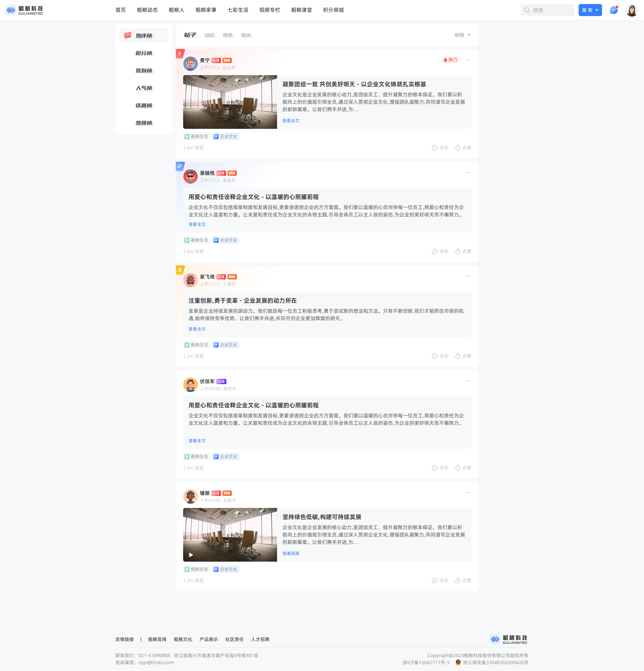Open the conference room thumbnail in 费宁's post
The width and height of the screenshot is (644, 671).
click(230, 102)
